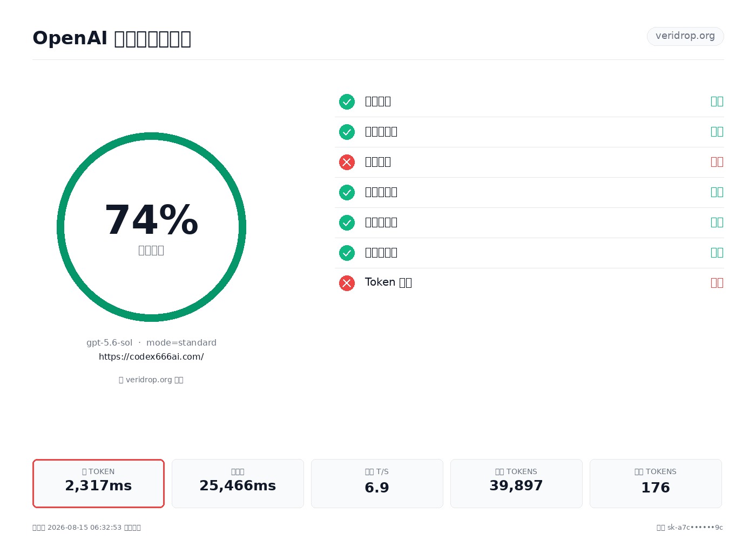This screenshot has height=540, width=756.
Task: Click the green check icon in the first checklist row
Action: (347, 102)
